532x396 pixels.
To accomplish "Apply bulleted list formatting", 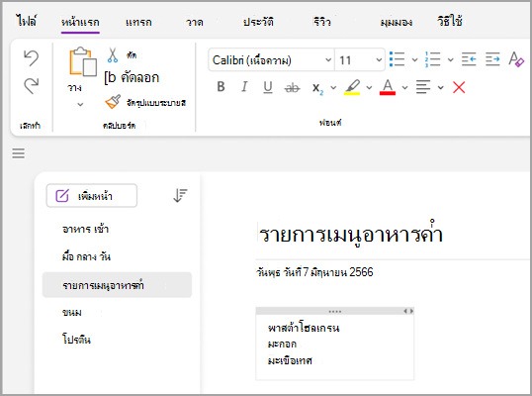I will [397, 59].
